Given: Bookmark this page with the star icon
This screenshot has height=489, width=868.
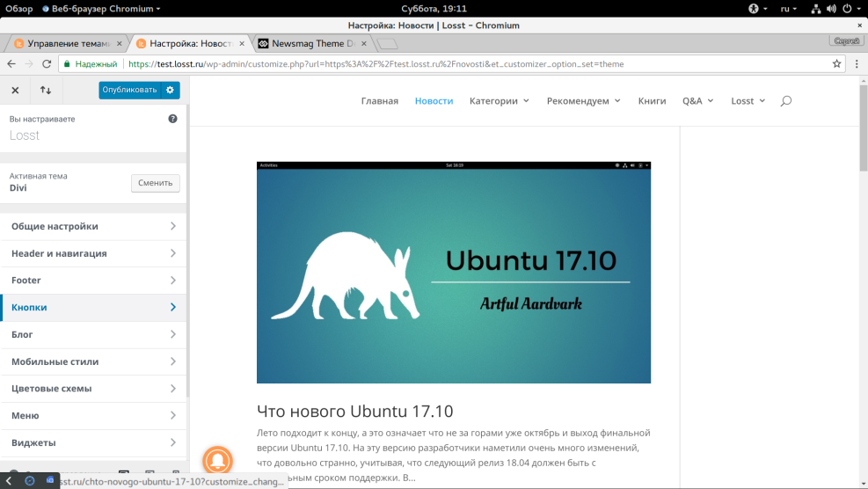Looking at the screenshot, I should [x=837, y=64].
